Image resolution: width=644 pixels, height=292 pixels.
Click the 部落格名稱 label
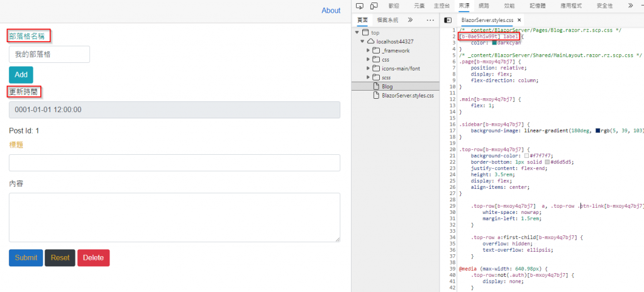(x=26, y=36)
